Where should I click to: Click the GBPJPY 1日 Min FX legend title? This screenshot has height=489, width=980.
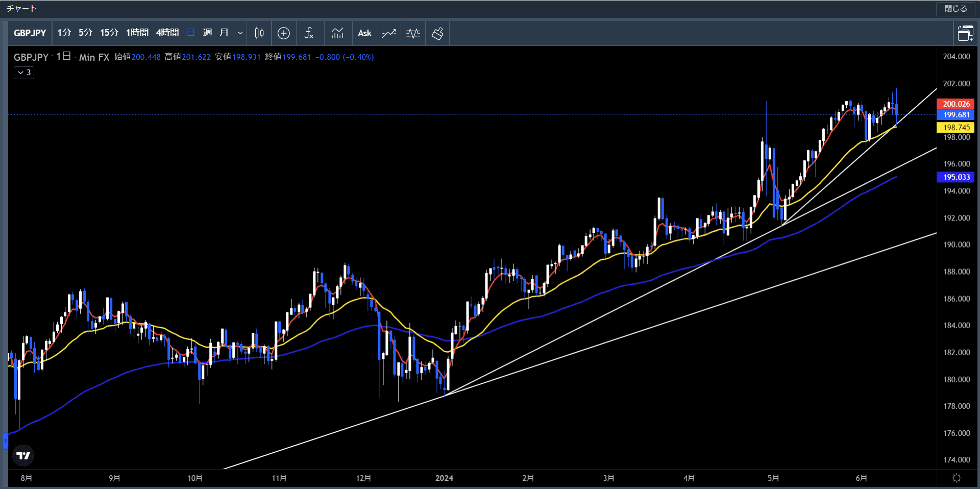62,57
